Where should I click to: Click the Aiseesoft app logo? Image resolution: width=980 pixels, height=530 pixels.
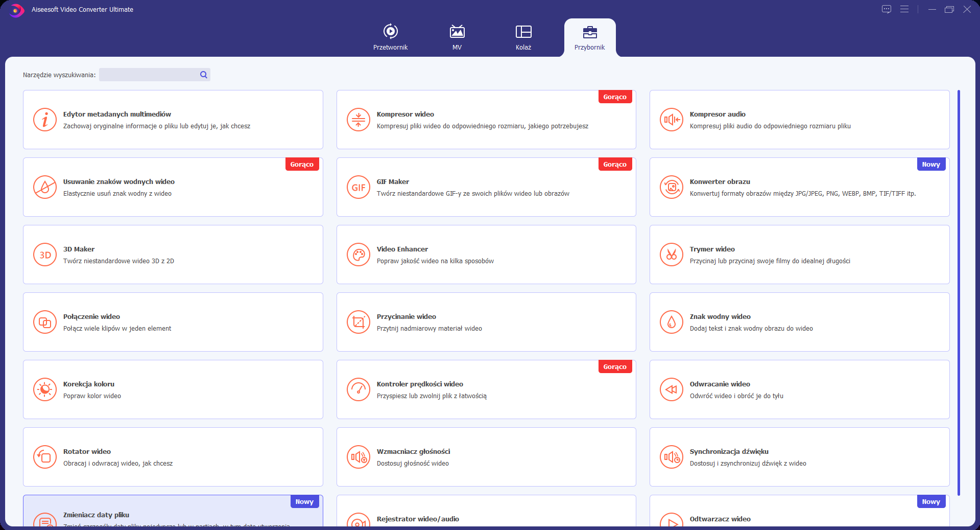tap(16, 10)
